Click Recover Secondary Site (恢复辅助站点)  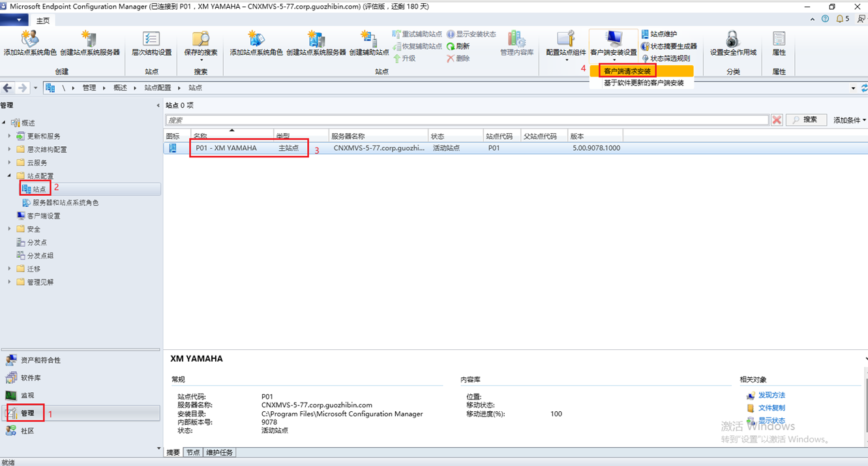click(417, 46)
